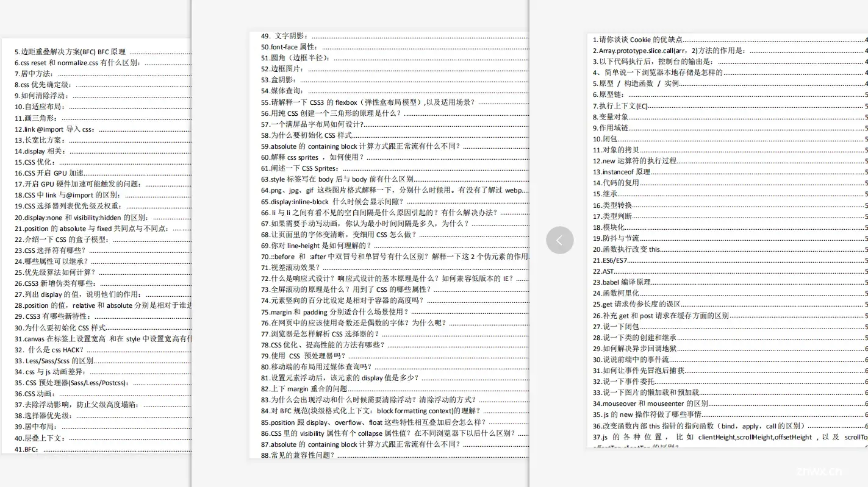The width and height of the screenshot is (868, 487).
Task: Select the line '40.层叠上下文:'
Action: pos(102,438)
